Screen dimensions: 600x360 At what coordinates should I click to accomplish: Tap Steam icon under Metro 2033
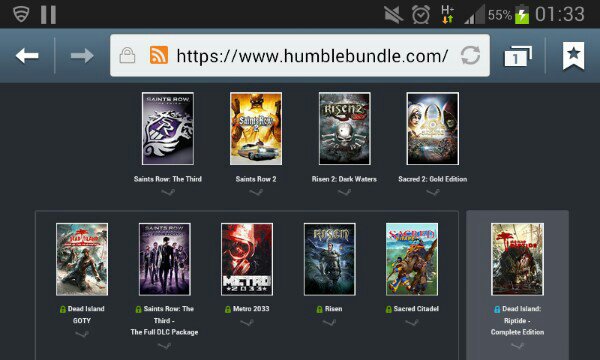point(247,323)
